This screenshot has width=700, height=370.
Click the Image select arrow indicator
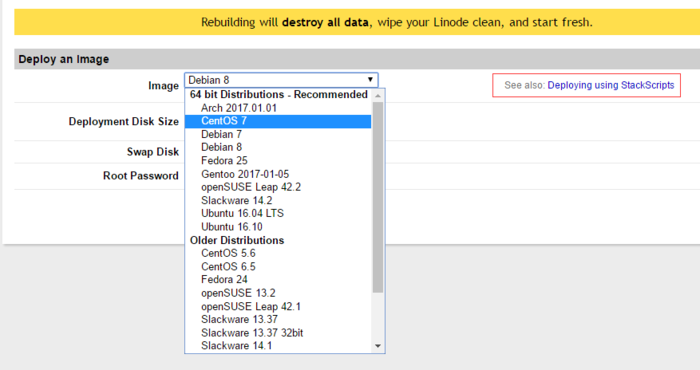(370, 79)
